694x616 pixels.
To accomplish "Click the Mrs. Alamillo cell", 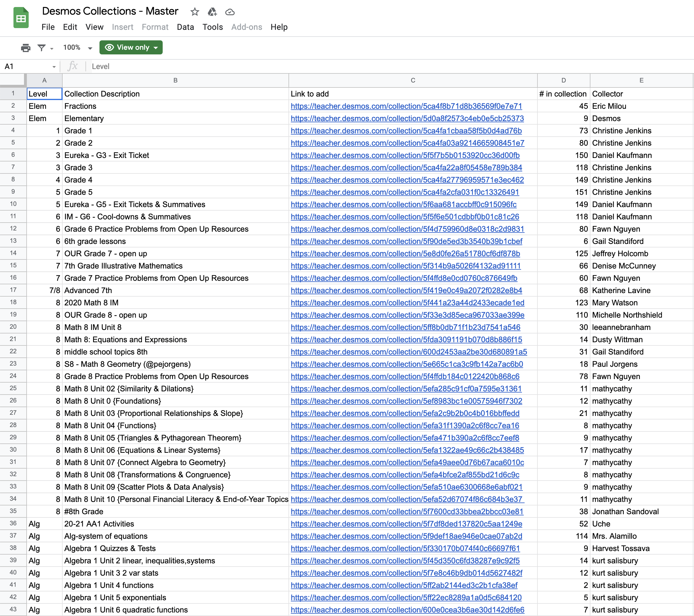I will pyautogui.click(x=641, y=536).
